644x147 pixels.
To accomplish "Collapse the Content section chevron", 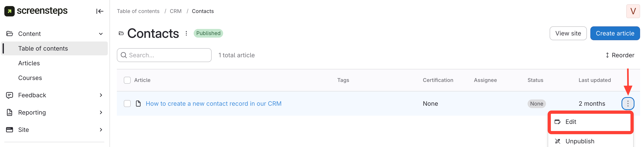I will (x=101, y=34).
